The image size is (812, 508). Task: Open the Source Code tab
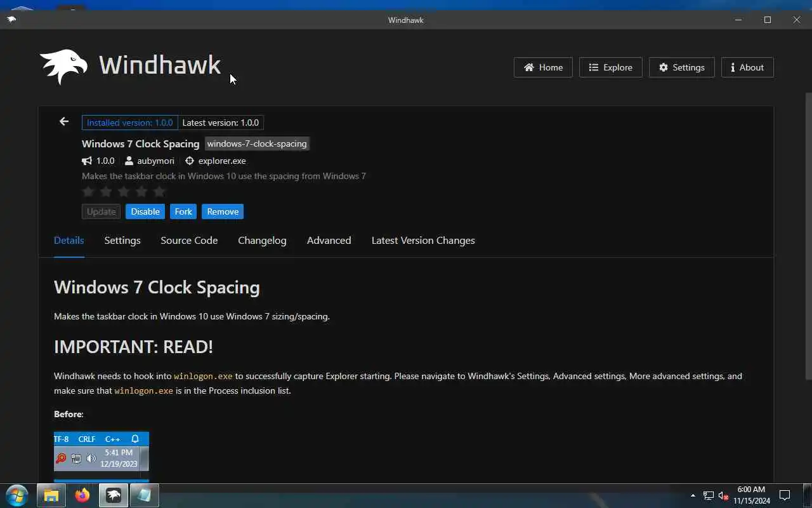pyautogui.click(x=189, y=240)
